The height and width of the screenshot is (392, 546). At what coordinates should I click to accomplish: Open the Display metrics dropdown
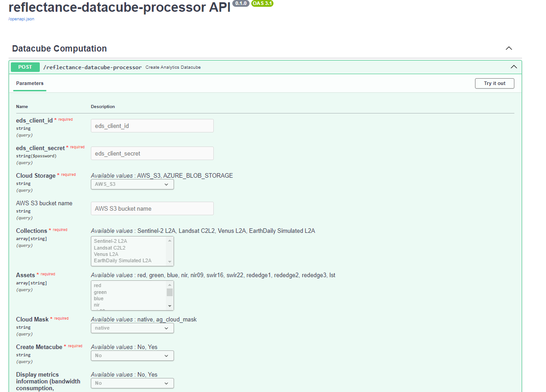tap(132, 383)
